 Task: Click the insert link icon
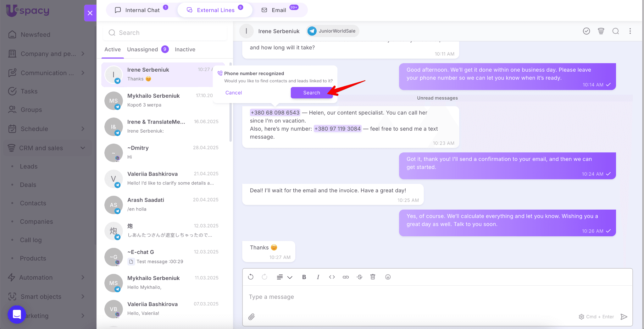pos(346,277)
